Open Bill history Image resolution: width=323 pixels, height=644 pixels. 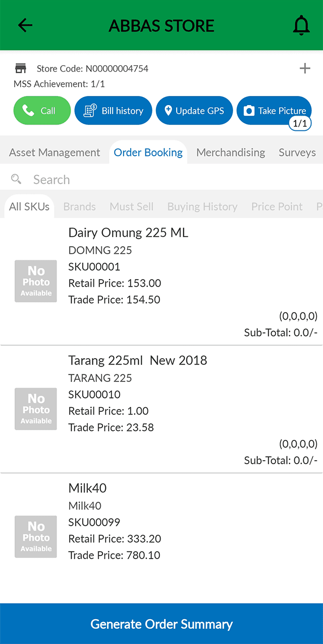(x=113, y=111)
